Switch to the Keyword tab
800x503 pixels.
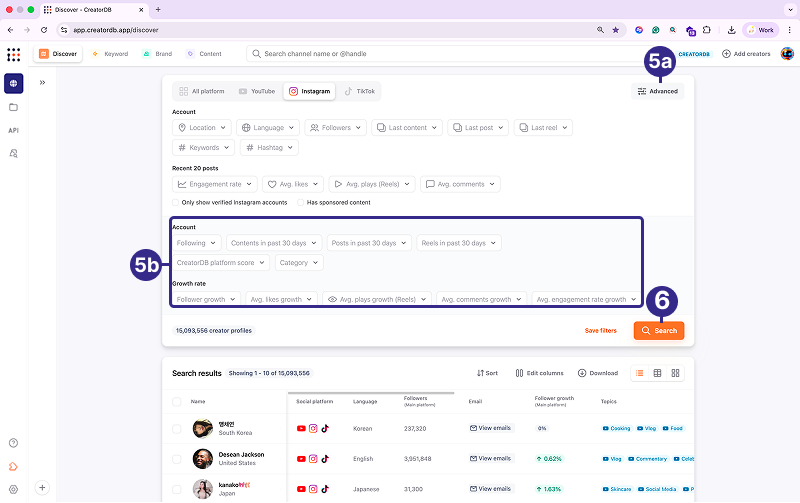(x=110, y=54)
